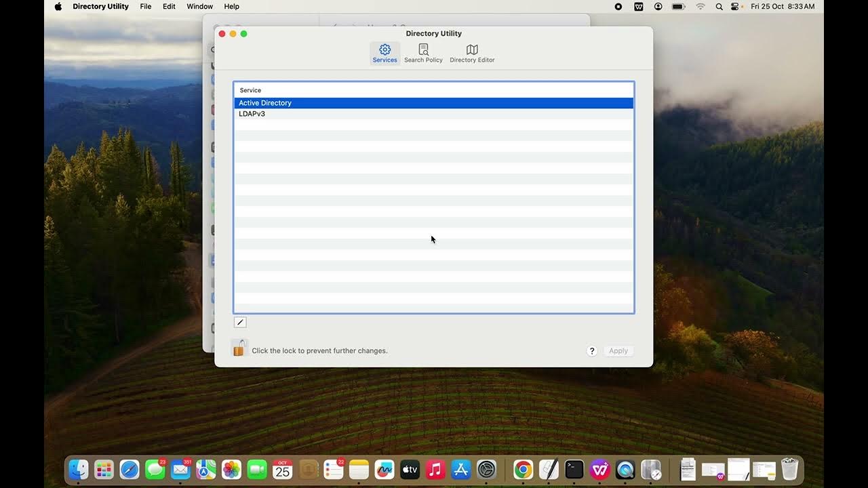868x488 pixels.
Task: Select the LDAPv3 service row
Action: click(x=434, y=114)
